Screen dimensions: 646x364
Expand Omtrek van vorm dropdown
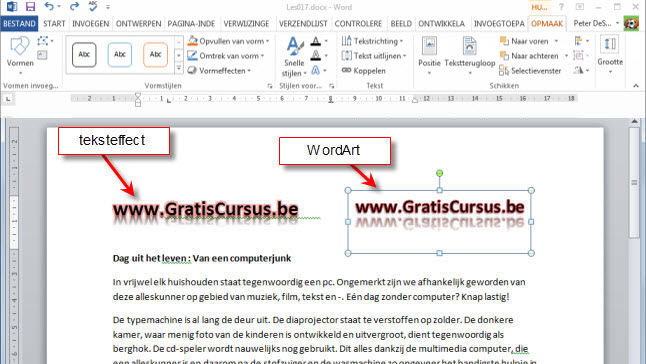click(x=262, y=56)
